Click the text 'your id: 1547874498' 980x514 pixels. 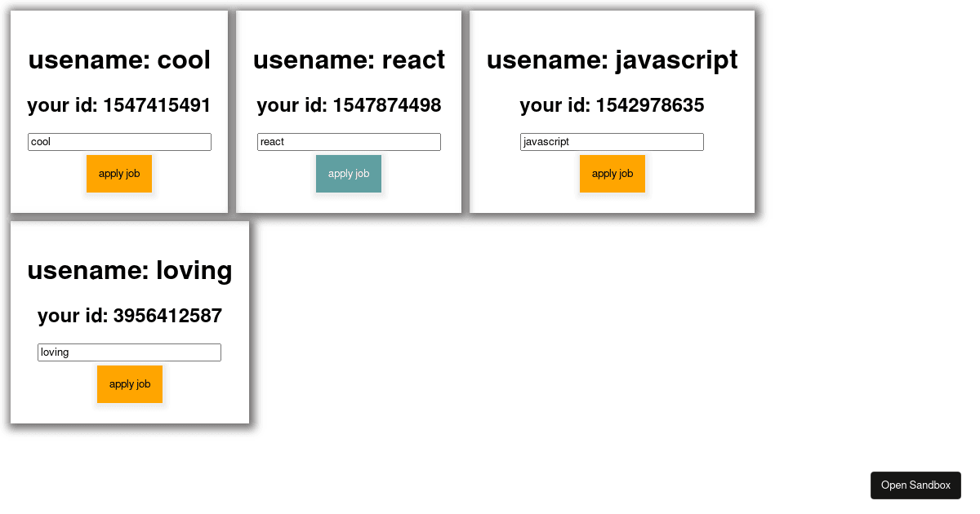(x=349, y=105)
